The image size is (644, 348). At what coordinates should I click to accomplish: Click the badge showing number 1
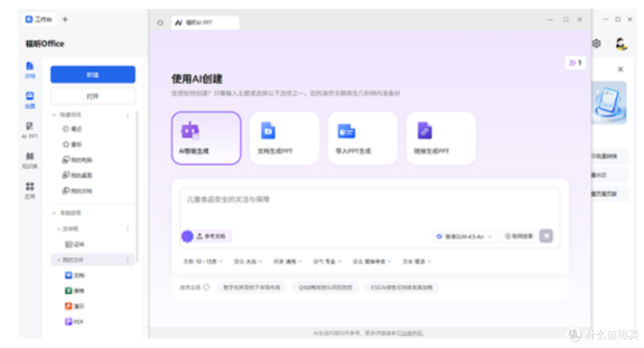tap(575, 63)
